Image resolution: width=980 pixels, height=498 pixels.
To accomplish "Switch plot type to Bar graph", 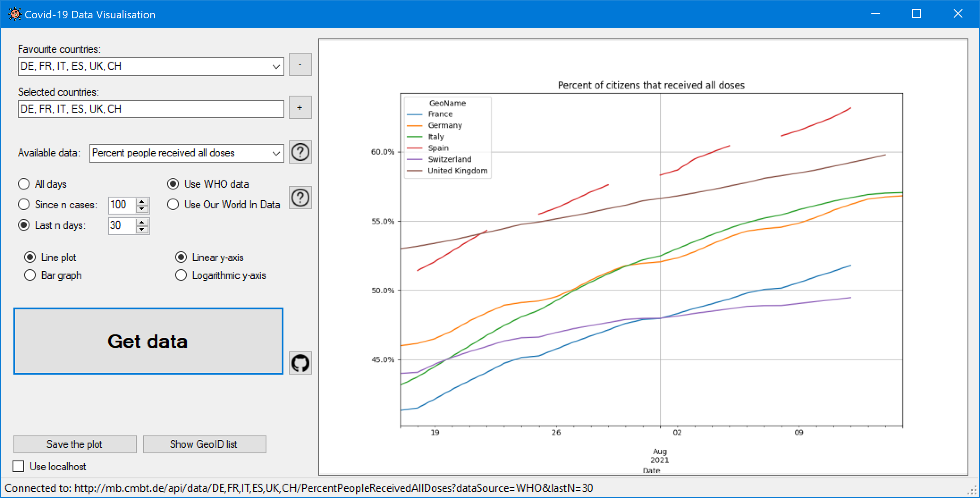I will point(30,275).
